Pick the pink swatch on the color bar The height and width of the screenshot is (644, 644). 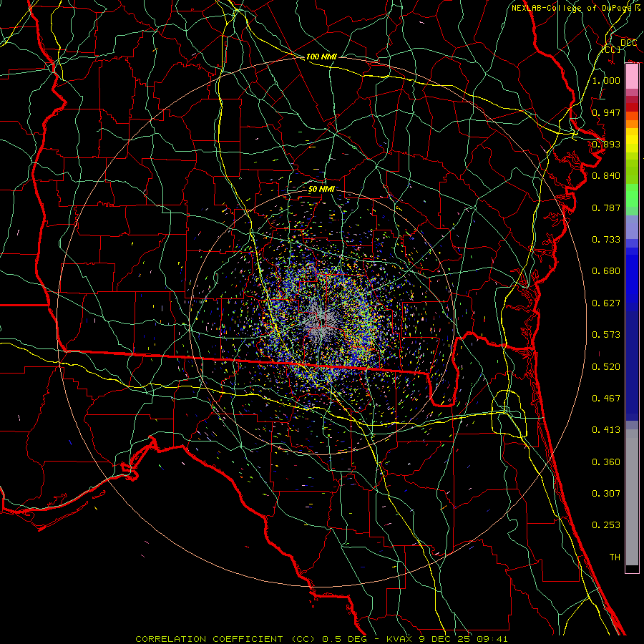click(x=632, y=77)
